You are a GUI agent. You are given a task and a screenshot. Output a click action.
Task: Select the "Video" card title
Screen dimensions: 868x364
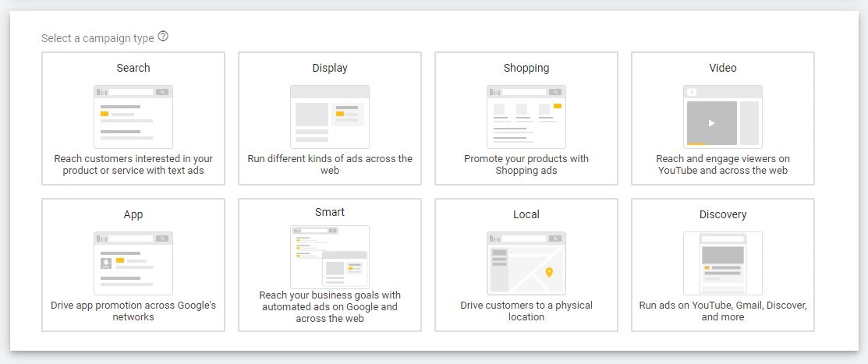click(x=723, y=68)
